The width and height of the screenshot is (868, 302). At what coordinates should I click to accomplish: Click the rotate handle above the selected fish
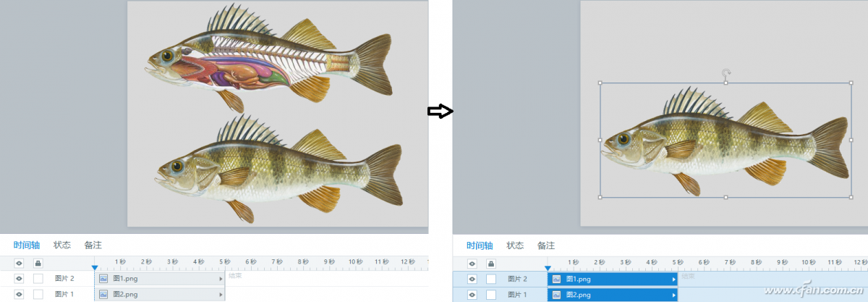(726, 72)
